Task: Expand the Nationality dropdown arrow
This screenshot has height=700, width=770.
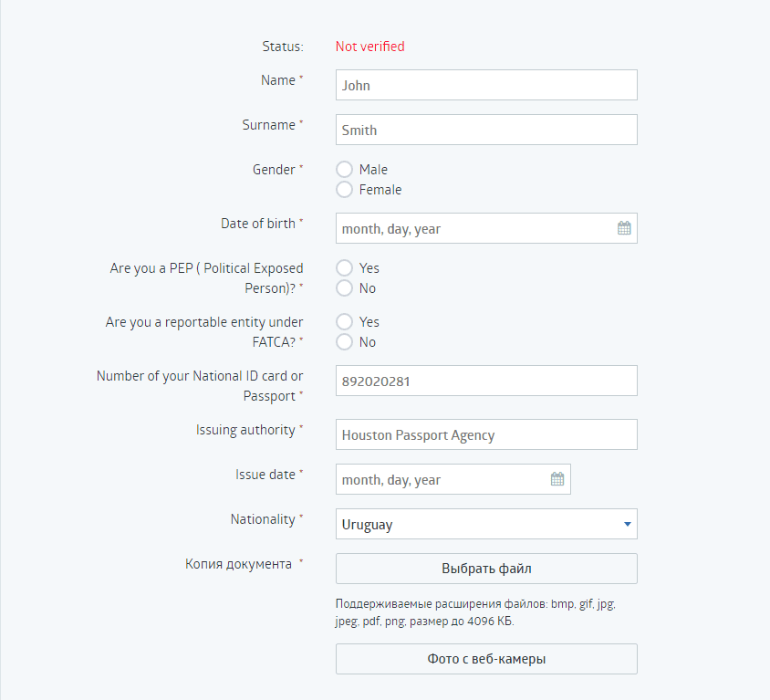Action: tap(627, 524)
